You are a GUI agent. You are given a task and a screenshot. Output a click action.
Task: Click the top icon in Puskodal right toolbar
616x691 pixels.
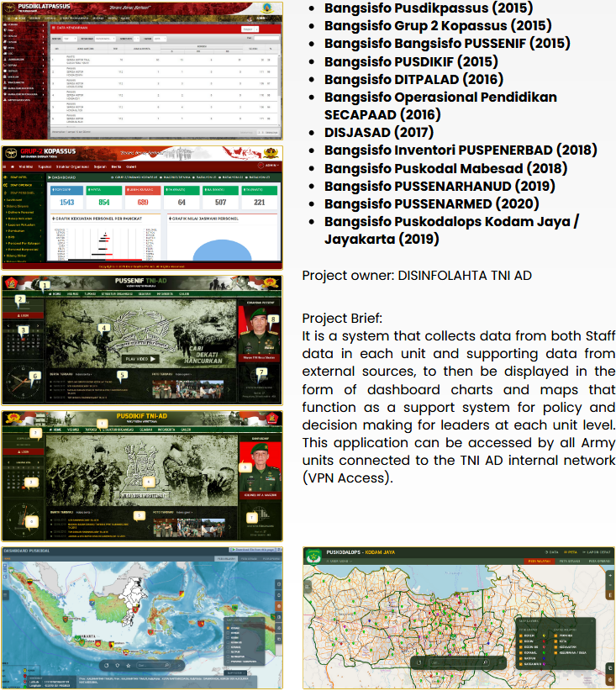point(278,584)
